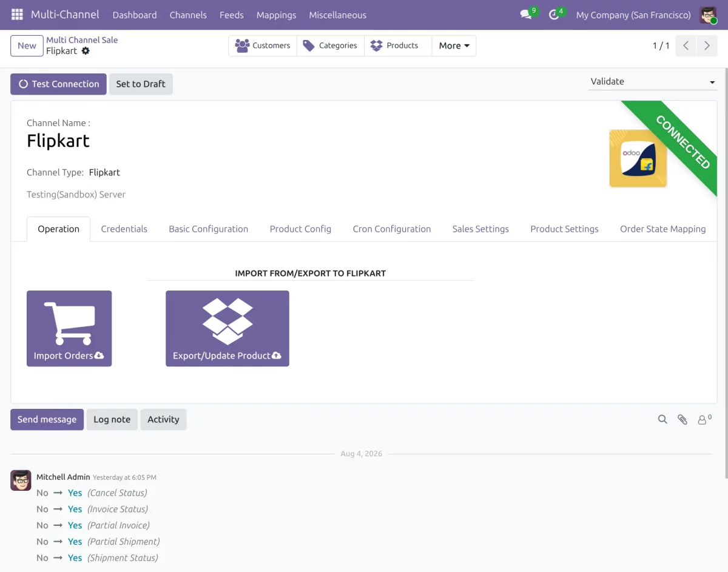Click the 1 / 1 pager counter

tap(661, 45)
